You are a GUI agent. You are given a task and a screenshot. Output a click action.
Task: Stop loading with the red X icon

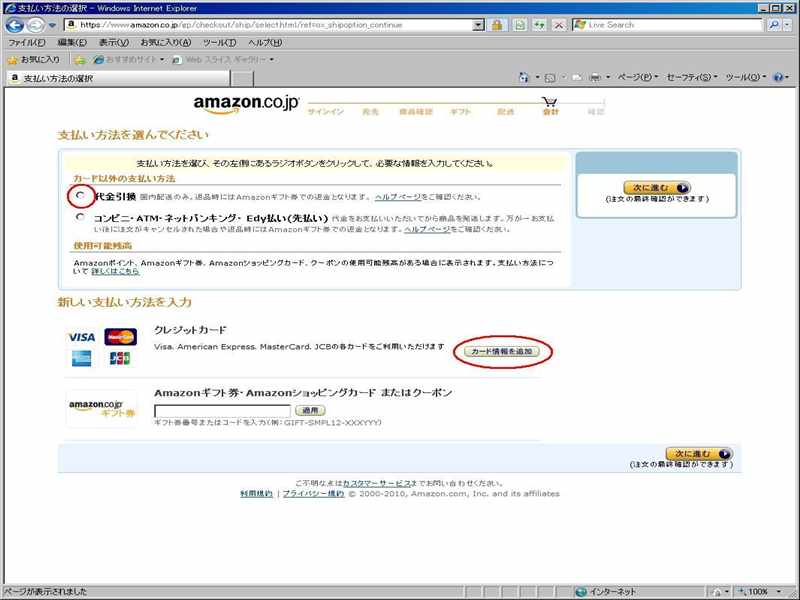pos(559,25)
